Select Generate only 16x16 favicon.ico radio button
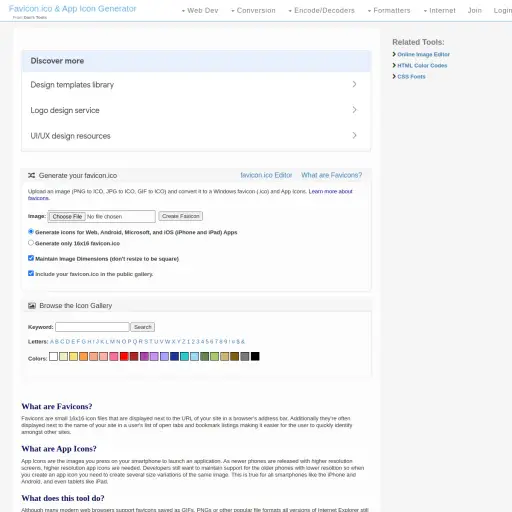The height and width of the screenshot is (512, 512). 31,243
